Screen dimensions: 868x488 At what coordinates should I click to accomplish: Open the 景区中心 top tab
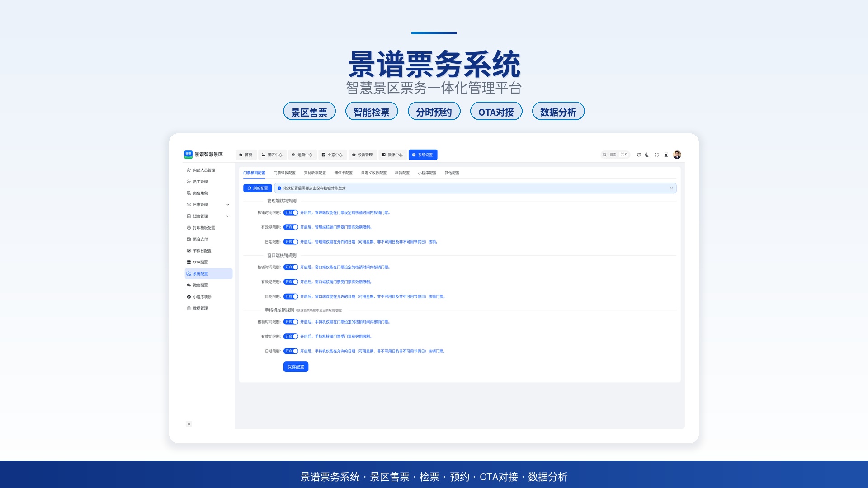click(272, 155)
